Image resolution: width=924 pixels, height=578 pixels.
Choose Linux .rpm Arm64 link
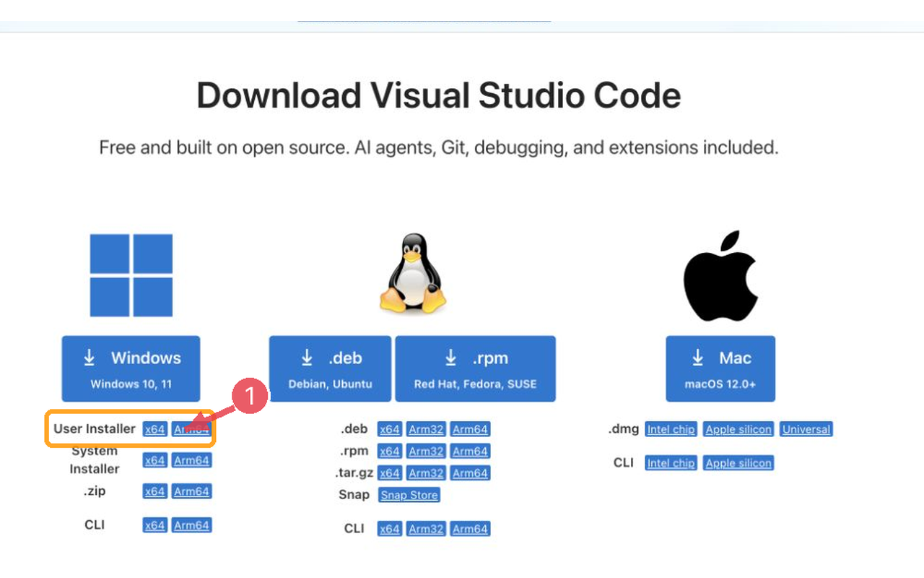click(470, 452)
